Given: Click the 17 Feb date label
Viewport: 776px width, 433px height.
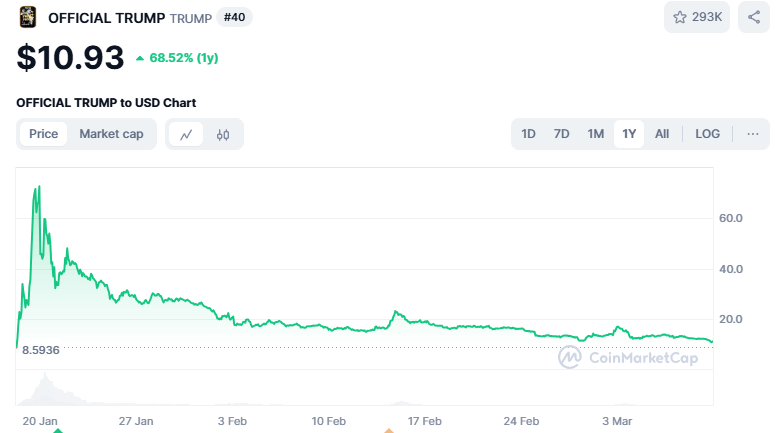Looking at the screenshot, I should point(425,421).
